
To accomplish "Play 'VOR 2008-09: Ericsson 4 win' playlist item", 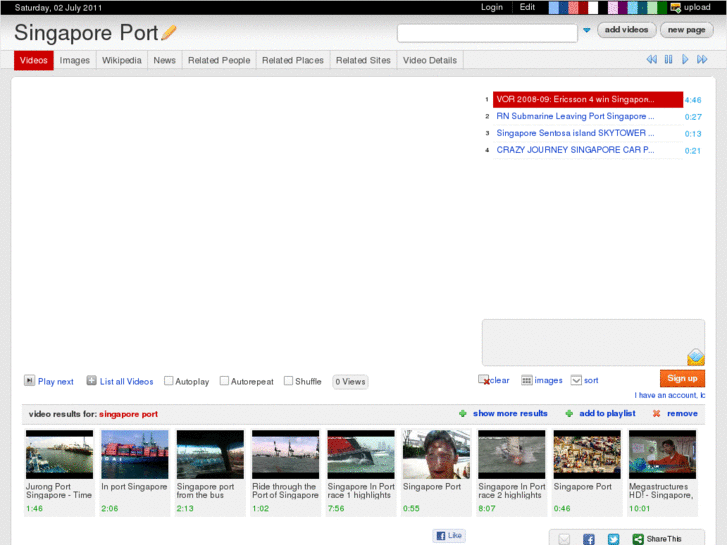I will pos(587,99).
